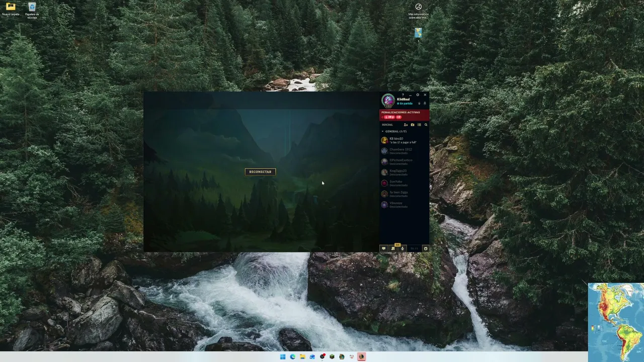The width and height of the screenshot is (644, 362).
Task: Create a new friends folder
Action: pos(413,125)
